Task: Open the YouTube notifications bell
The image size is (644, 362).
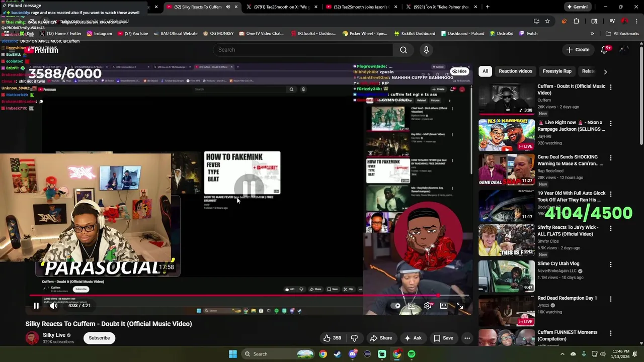Action: [605, 50]
